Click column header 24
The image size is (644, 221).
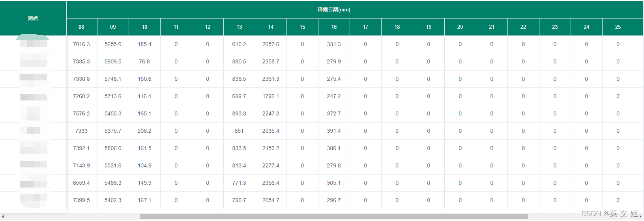pyautogui.click(x=586, y=27)
